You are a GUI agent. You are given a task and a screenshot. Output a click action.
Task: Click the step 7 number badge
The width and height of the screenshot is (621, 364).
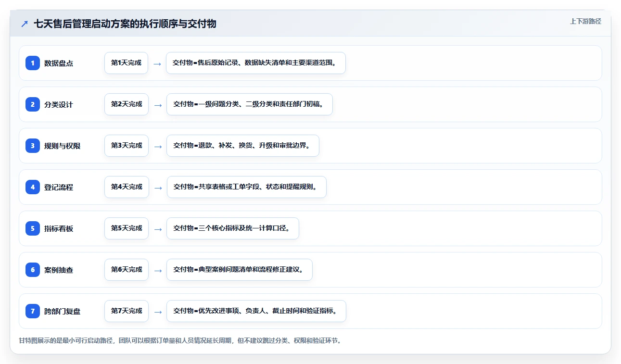click(x=33, y=311)
